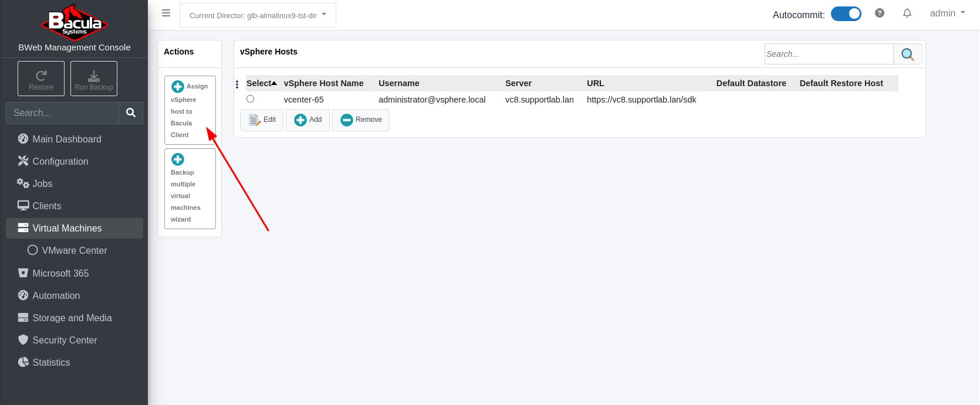This screenshot has width=980, height=405.
Task: Click the Statistics pie chart icon
Action: [x=23, y=362]
